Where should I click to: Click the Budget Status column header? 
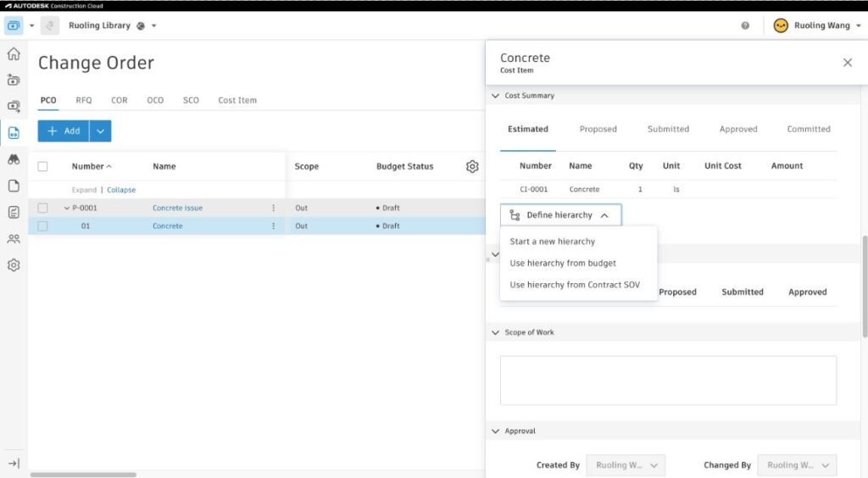click(x=404, y=166)
